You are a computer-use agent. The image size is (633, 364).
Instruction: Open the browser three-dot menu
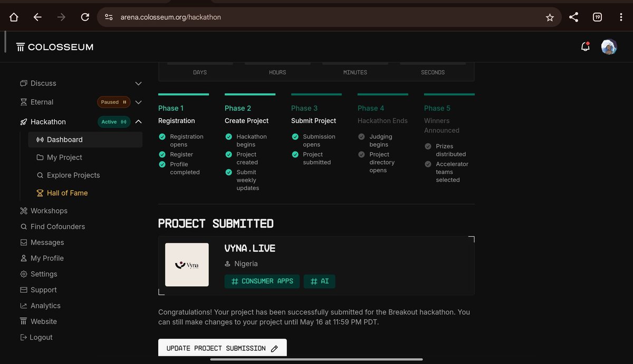pos(621,17)
